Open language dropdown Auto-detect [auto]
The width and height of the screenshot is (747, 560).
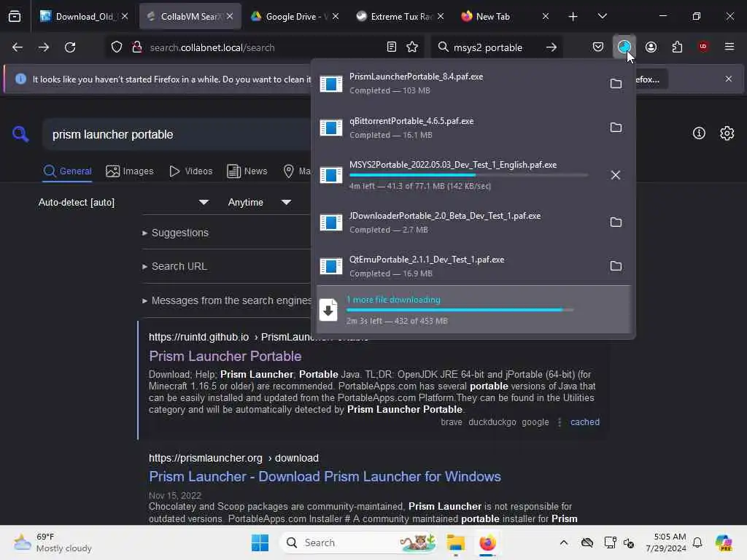tap(123, 203)
